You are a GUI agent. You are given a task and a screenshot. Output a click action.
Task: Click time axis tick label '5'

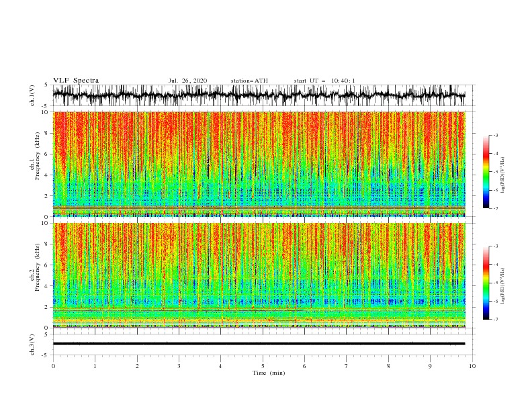point(263,366)
